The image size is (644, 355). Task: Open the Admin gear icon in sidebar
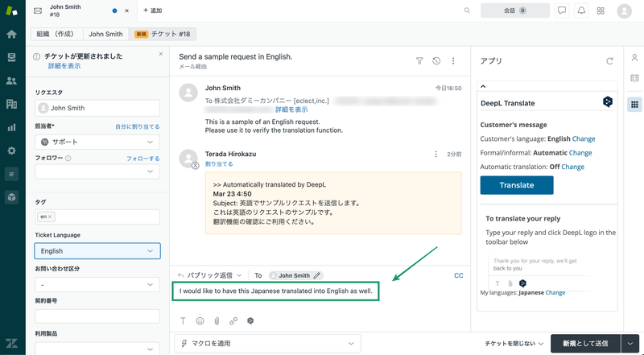tap(11, 151)
